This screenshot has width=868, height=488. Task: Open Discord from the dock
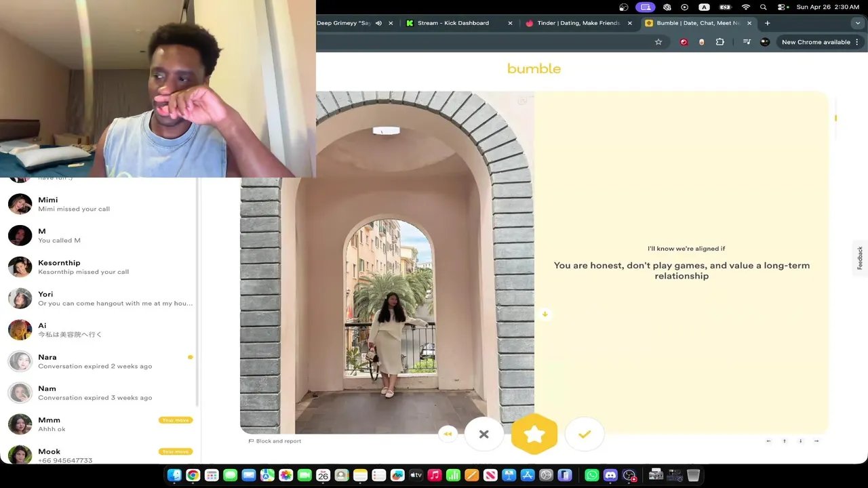click(x=610, y=475)
